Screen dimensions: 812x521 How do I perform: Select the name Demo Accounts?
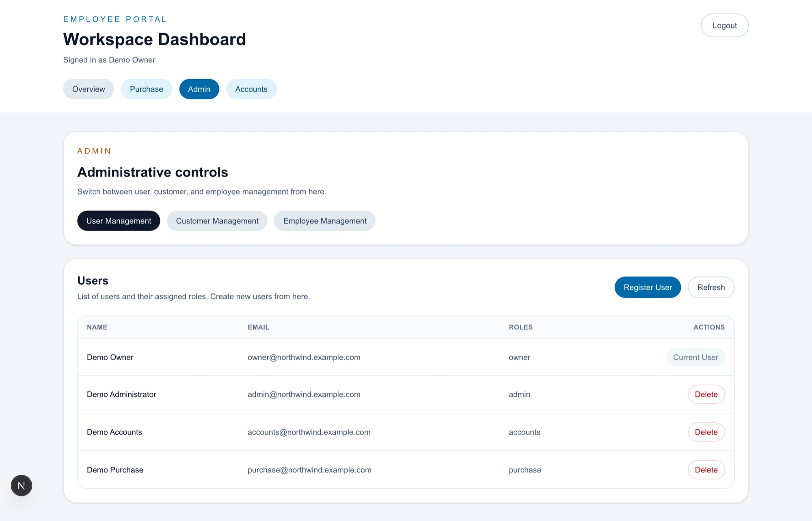coord(114,432)
